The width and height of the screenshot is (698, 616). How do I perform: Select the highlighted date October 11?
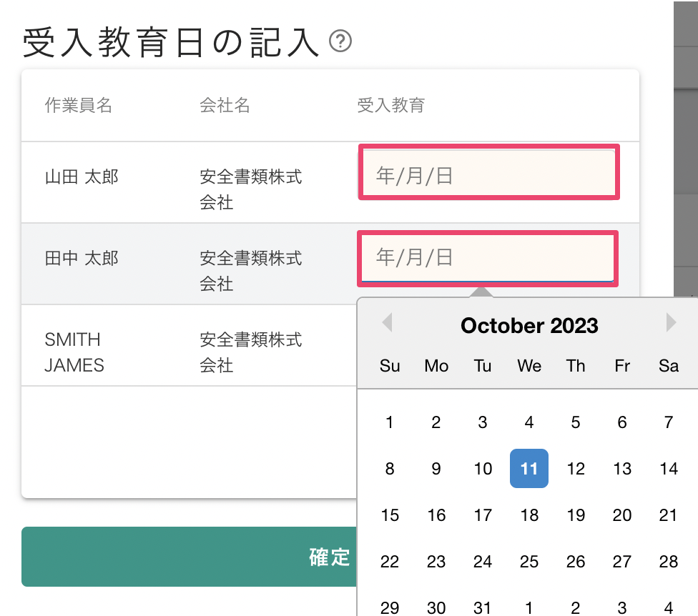[x=529, y=469]
